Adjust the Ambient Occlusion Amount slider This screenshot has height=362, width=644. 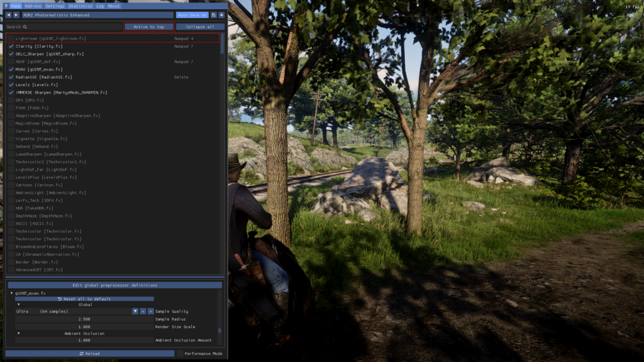click(84, 340)
